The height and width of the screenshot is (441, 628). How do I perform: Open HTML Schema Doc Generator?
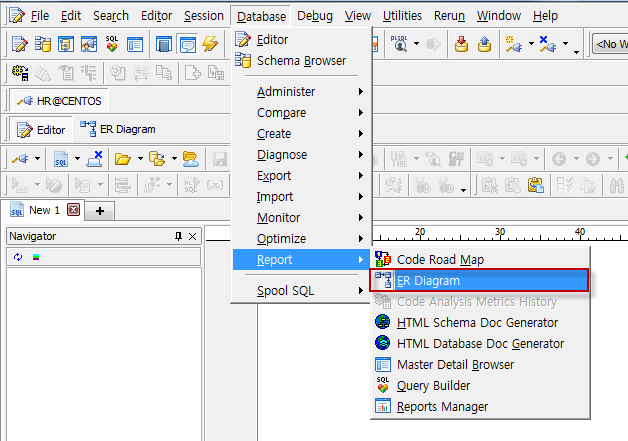point(477,322)
